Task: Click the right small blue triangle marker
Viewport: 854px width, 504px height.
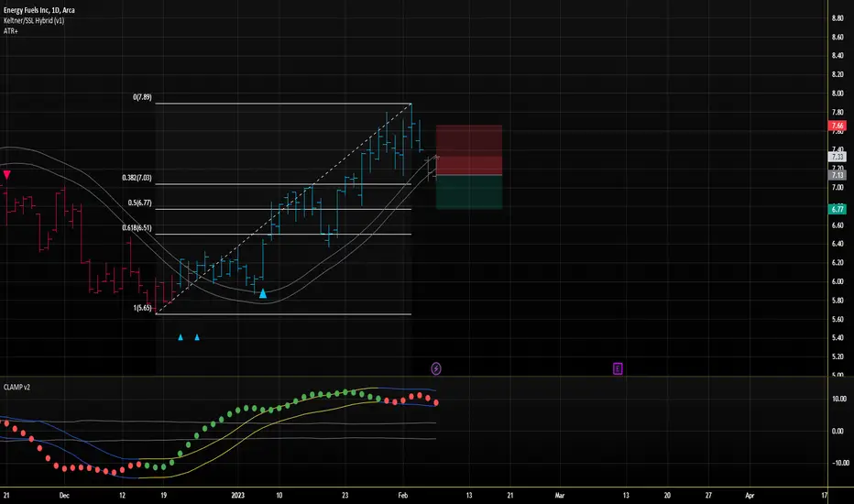Action: click(x=197, y=337)
